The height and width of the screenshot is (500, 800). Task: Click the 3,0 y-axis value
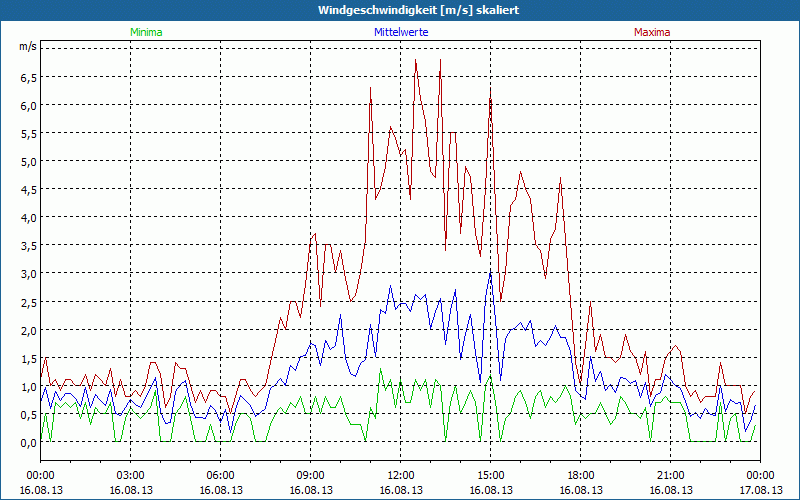(29, 274)
